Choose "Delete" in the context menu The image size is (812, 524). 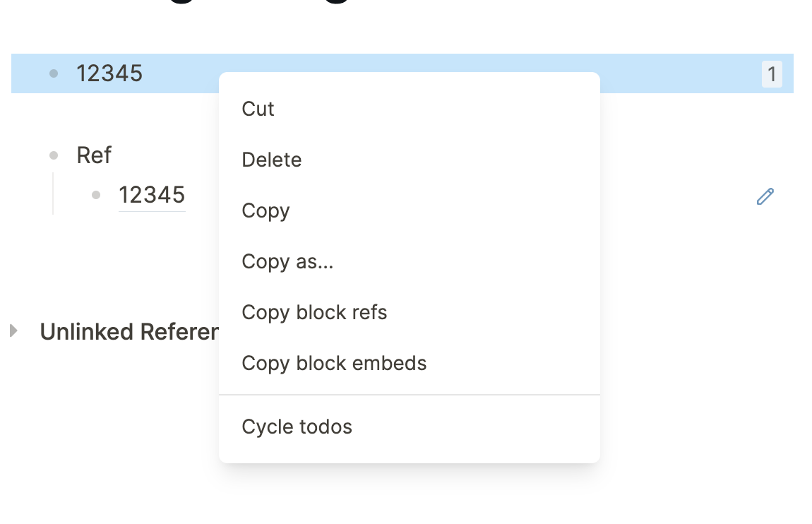271,160
